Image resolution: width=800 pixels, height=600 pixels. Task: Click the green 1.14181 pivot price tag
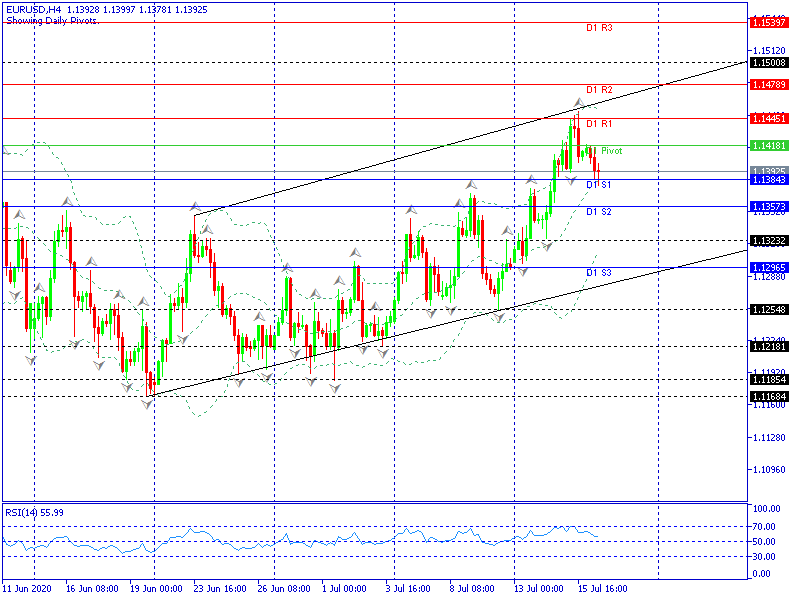coord(768,146)
